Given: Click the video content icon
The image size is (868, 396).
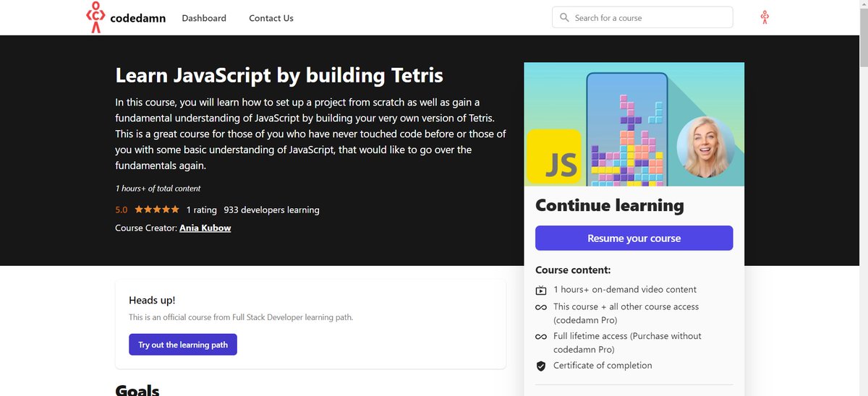Looking at the screenshot, I should tap(541, 290).
